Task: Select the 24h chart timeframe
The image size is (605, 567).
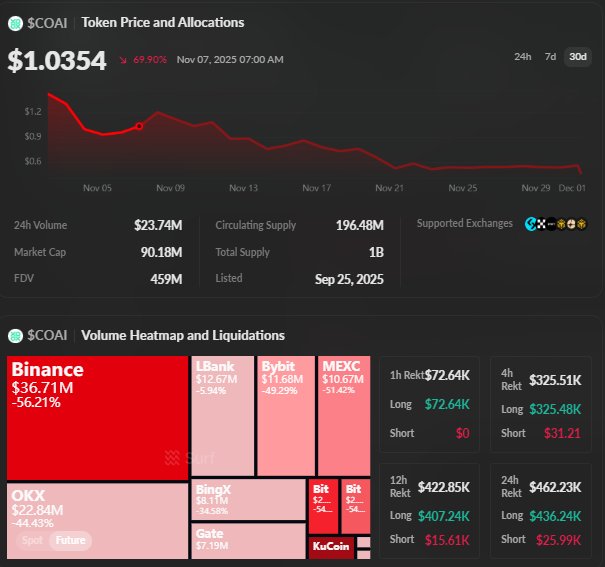Action: pyautogui.click(x=522, y=56)
